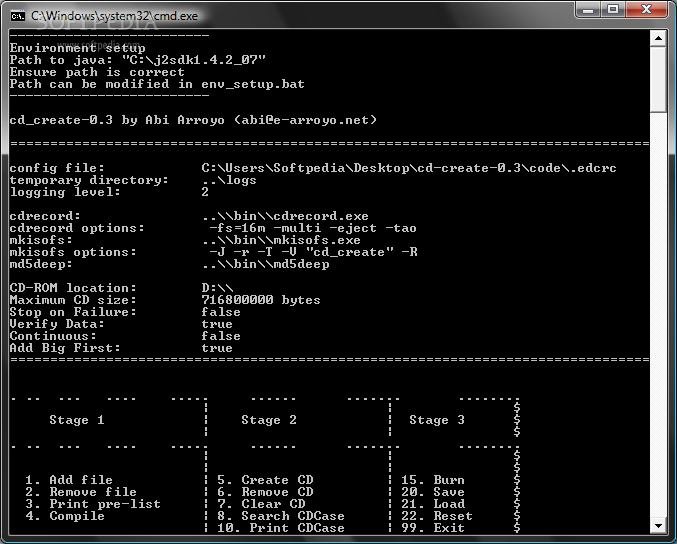Image resolution: width=677 pixels, height=544 pixels.
Task: Click '2. Remove file' menu line
Action: [x=81, y=492]
